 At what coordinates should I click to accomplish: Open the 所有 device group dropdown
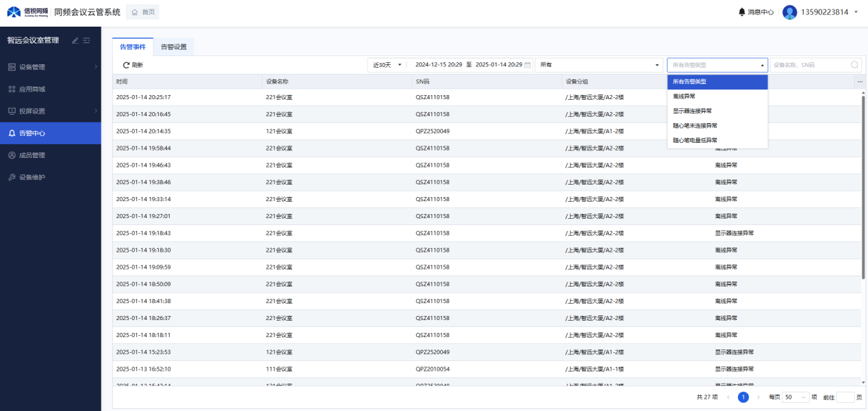coord(600,65)
